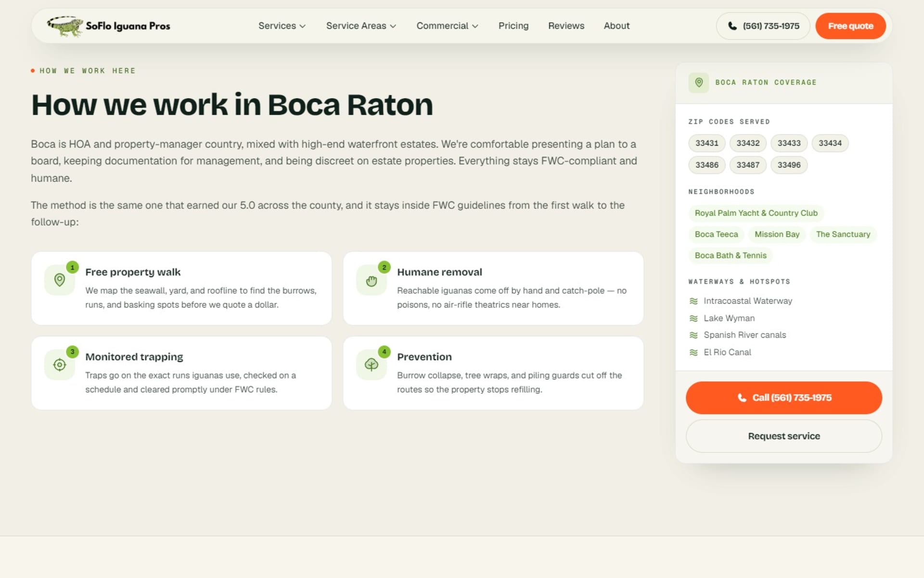The image size is (924, 578).
Task: Click the phone icon inside the orange Call button
Action: click(x=742, y=398)
